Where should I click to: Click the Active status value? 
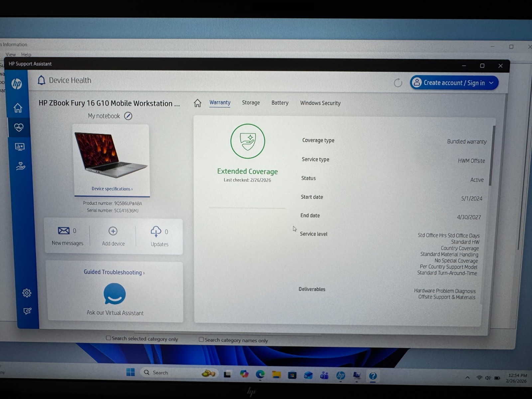(477, 180)
